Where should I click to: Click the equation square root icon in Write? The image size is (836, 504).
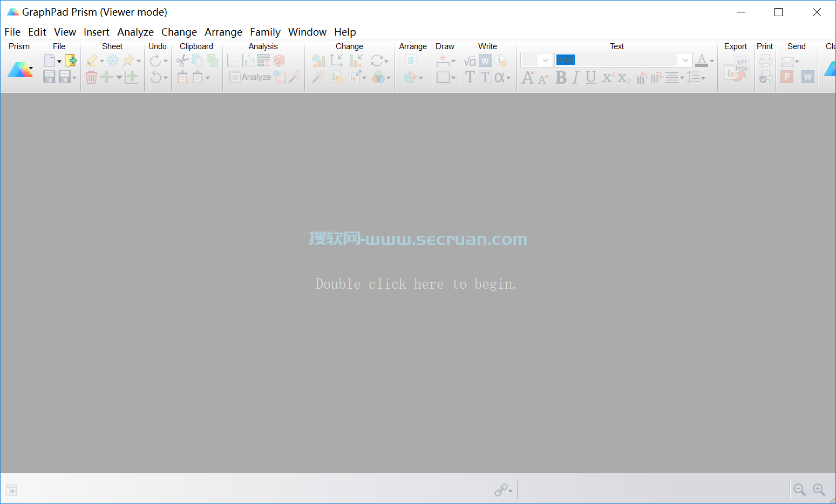(x=470, y=62)
